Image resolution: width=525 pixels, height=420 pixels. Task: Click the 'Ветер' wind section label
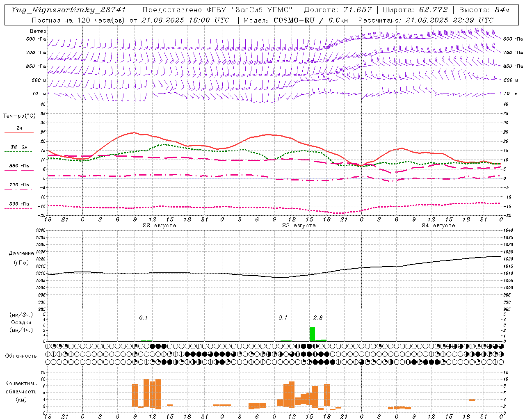point(38,31)
